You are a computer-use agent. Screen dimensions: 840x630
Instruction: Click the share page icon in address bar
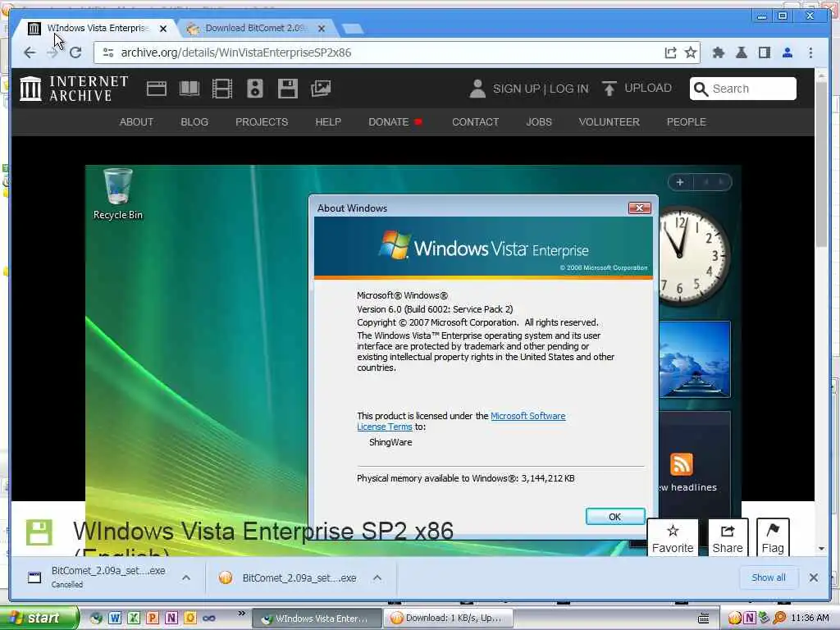670,52
